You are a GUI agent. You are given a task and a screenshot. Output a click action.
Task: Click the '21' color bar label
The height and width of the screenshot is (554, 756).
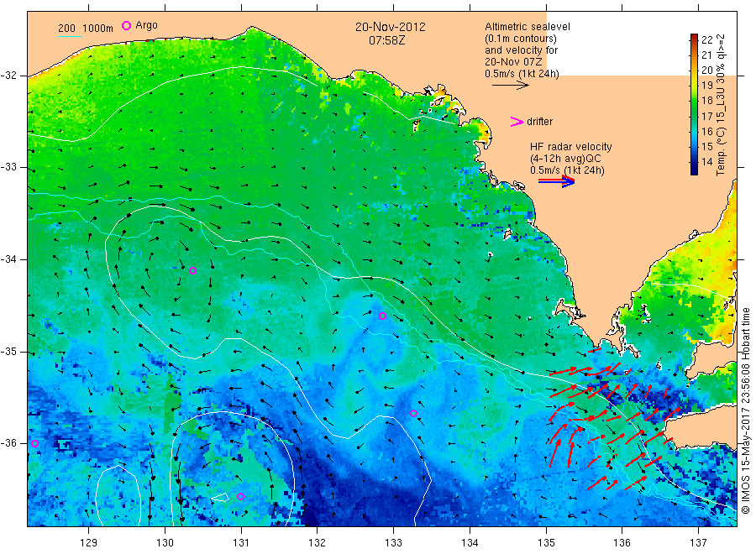click(706, 55)
